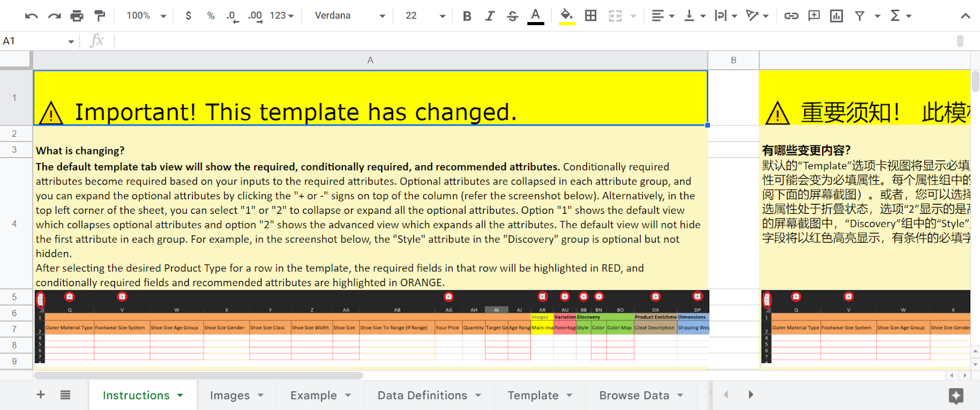Click the add new sheet plus button

tap(40, 395)
